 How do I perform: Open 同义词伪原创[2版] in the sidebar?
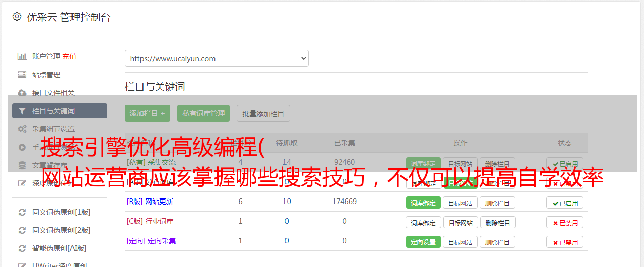point(61,230)
